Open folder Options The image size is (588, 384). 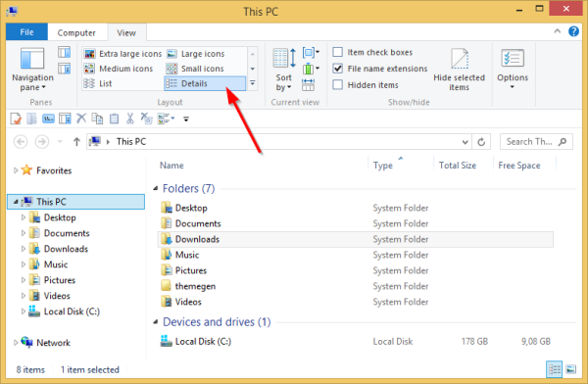pos(513,68)
